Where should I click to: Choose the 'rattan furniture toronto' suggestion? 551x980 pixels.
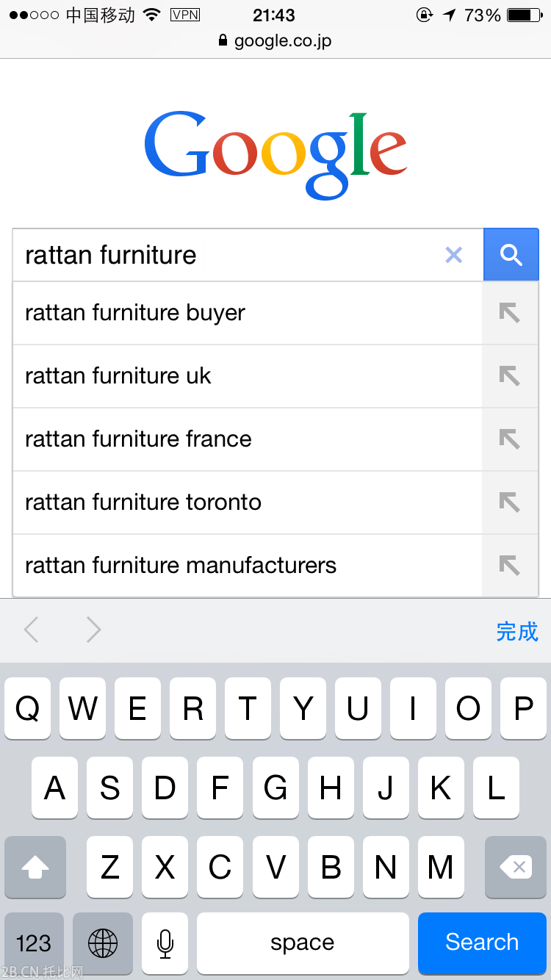[143, 502]
